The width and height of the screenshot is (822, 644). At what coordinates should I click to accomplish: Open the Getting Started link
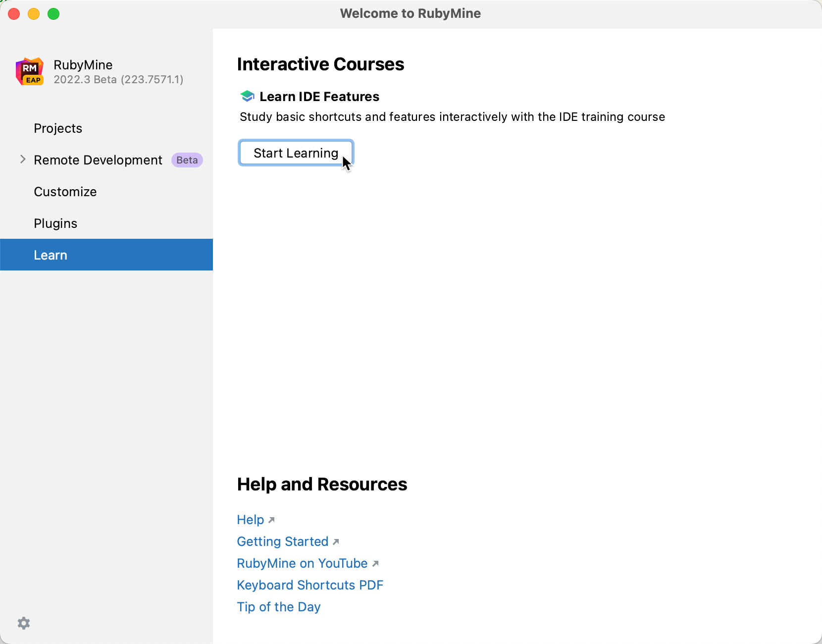pos(282,541)
